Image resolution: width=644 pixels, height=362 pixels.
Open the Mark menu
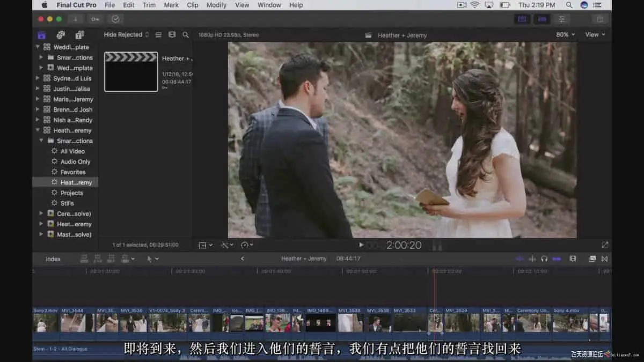pyautogui.click(x=171, y=5)
